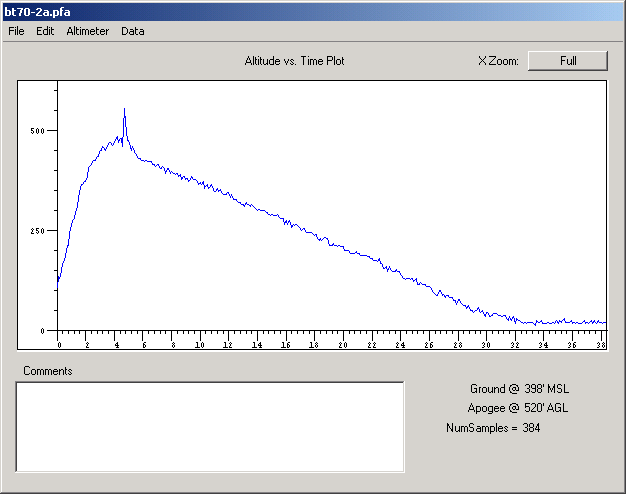The height and width of the screenshot is (494, 626).
Task: Click the 38 tick on the time axis
Action: tap(600, 344)
